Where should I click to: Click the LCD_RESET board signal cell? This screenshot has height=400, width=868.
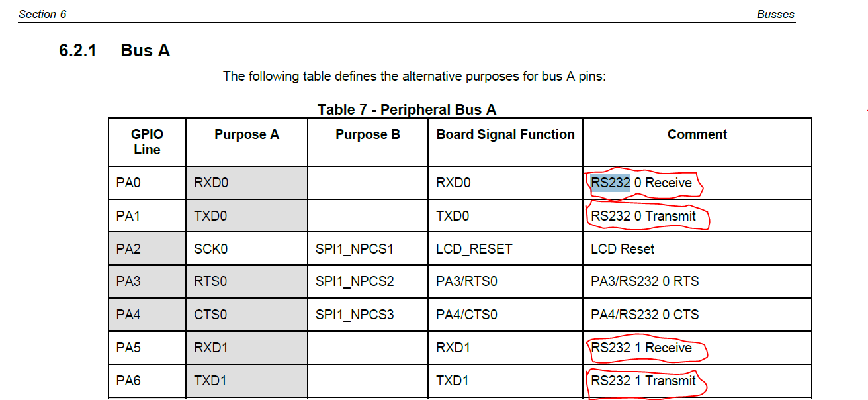click(x=505, y=249)
